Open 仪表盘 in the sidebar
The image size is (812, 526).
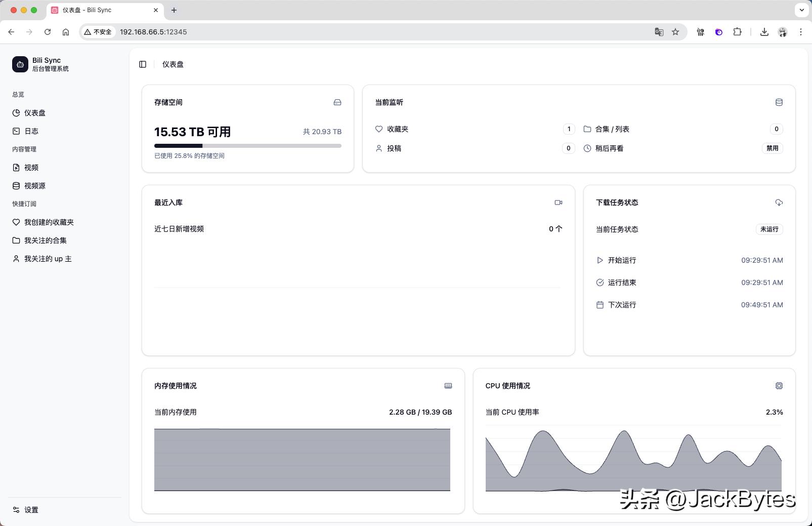click(x=65, y=113)
